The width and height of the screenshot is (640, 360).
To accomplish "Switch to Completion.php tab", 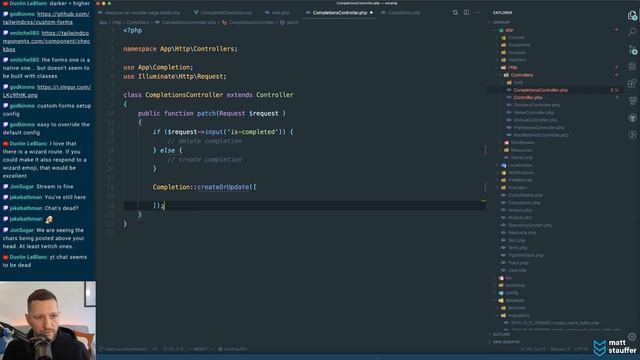I will pyautogui.click(x=400, y=13).
